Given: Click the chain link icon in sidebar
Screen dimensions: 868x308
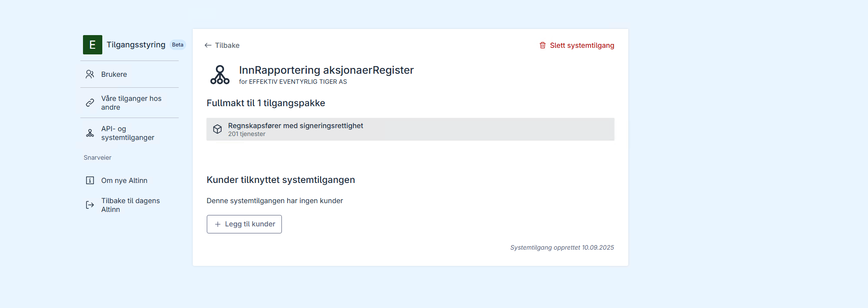Looking at the screenshot, I should coord(90,103).
